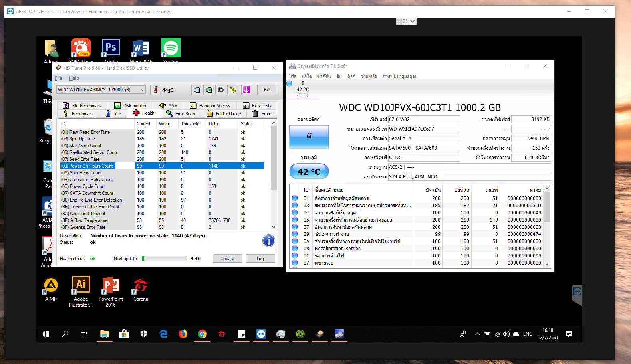
Task: Click the ENG language indicator in the taskbar
Action: (528, 334)
